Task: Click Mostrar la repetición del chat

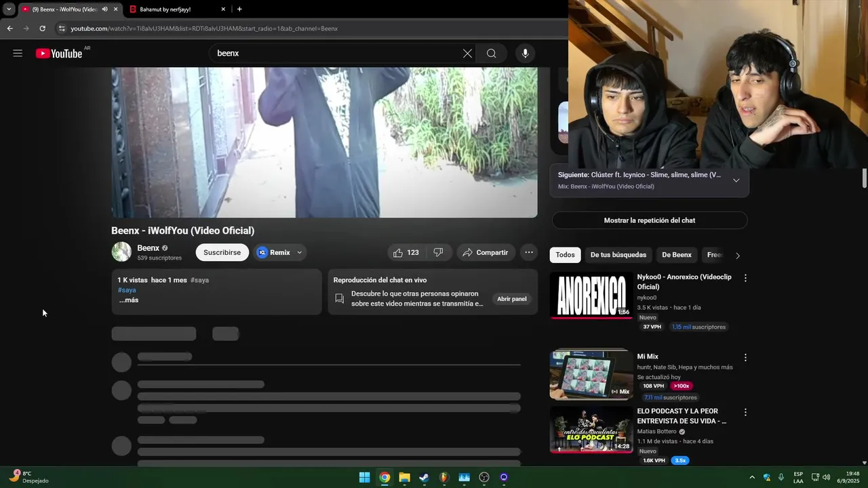Action: point(650,220)
